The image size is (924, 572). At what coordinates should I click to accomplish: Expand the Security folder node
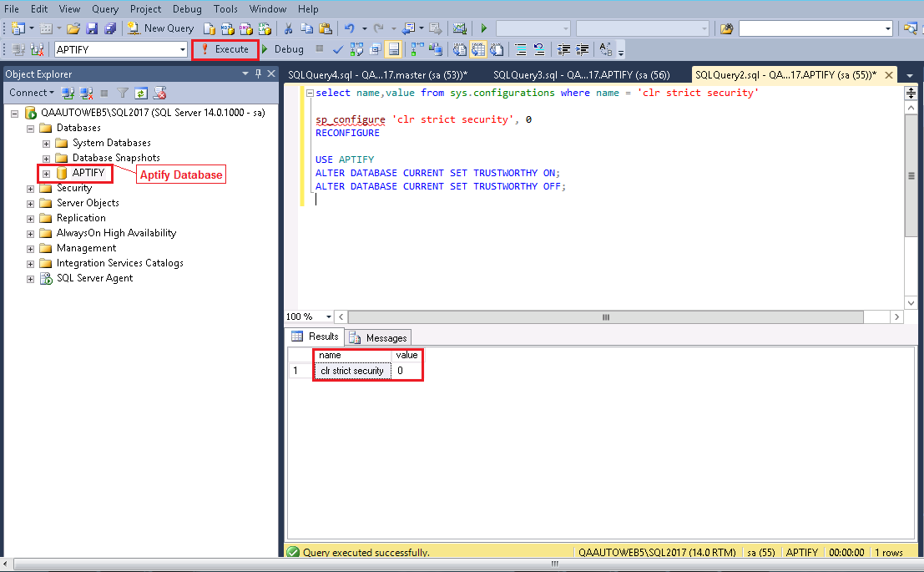(x=30, y=189)
